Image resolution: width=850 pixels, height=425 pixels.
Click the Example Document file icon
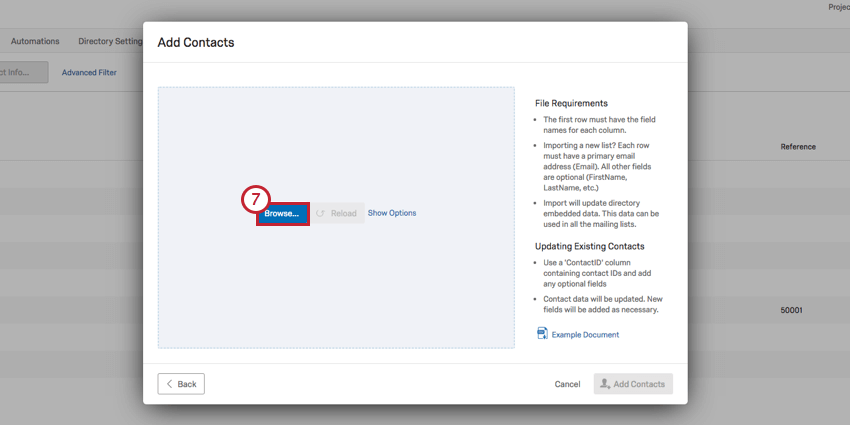[542, 333]
